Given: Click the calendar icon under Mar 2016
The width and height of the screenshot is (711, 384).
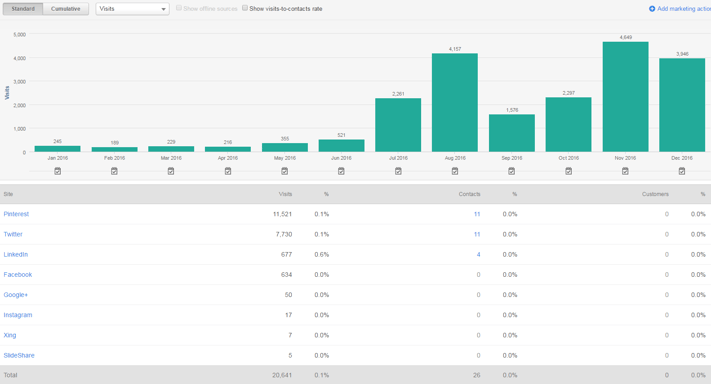Looking at the screenshot, I should point(171,171).
